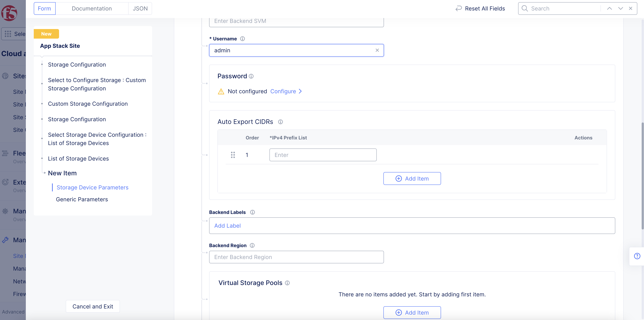This screenshot has height=320, width=644.
Task: Add Item to Auto Export CIDRs
Action: [412, 179]
